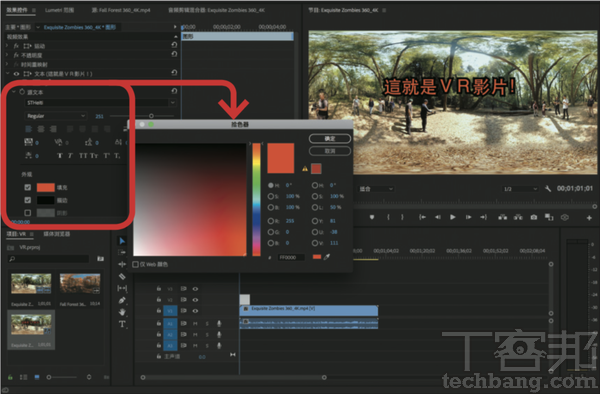The image size is (600, 394).
Task: Open the STHeiti font family dropdown
Action: [101, 103]
